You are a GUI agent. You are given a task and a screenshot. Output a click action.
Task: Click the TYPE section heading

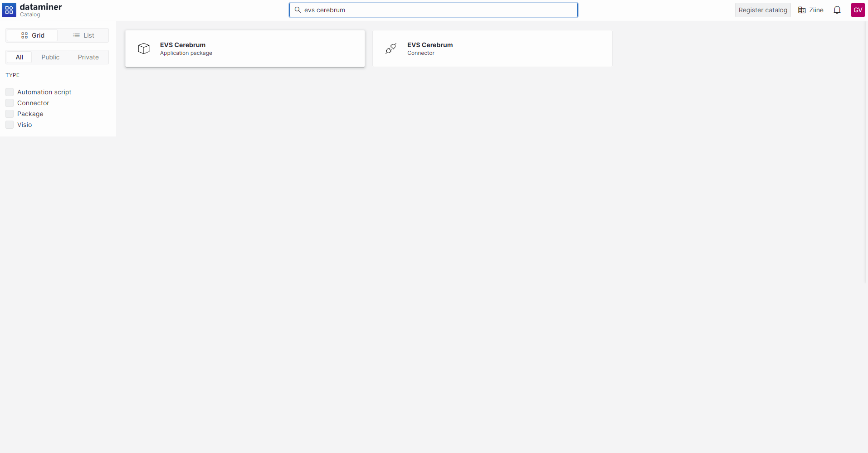click(13, 75)
